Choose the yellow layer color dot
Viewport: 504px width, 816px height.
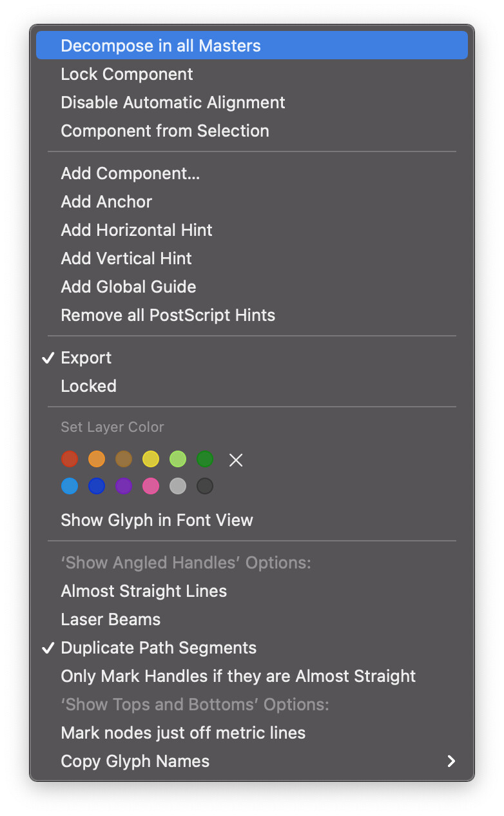(151, 459)
